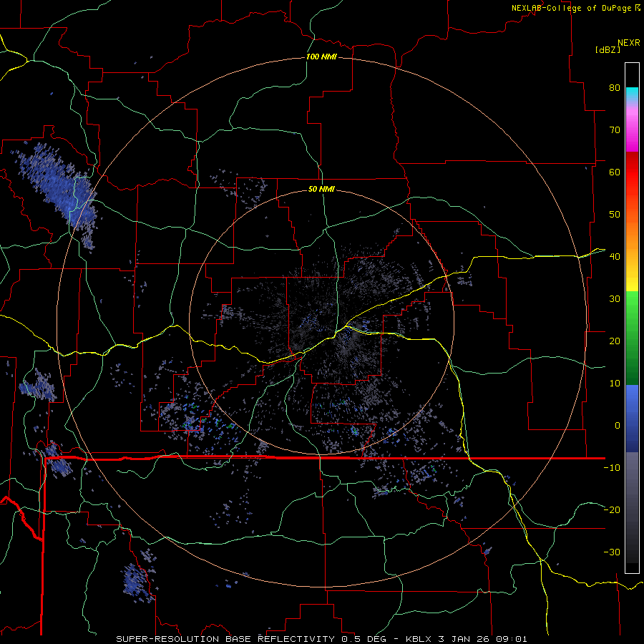The width and height of the screenshot is (644, 644).
Task: Click the 0 dBZ value on the scale
Action: click(618, 426)
